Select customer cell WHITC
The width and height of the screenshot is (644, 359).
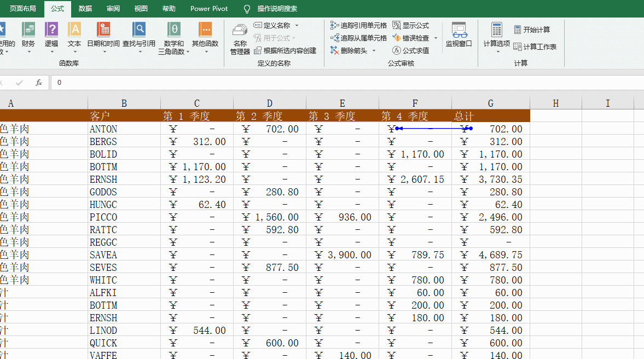[124, 280]
